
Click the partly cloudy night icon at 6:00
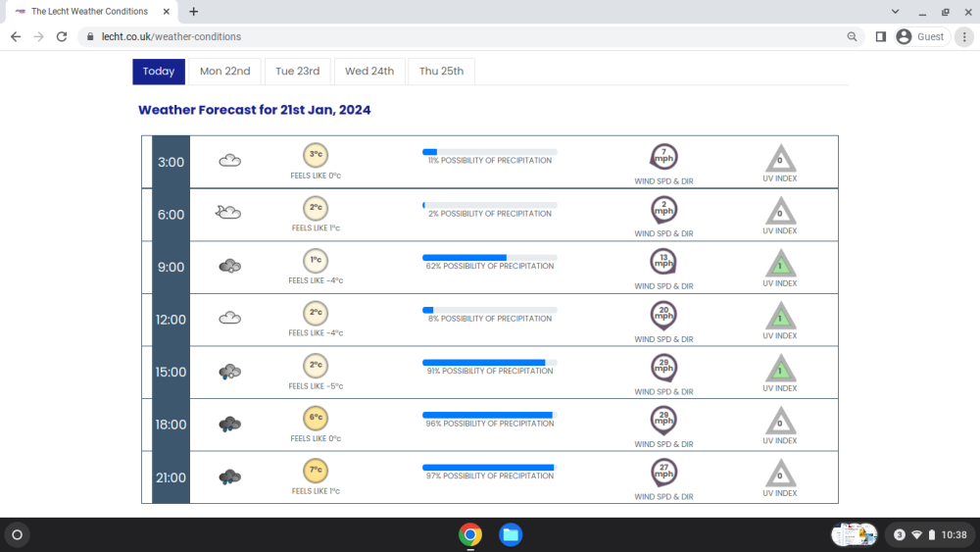coord(228,213)
